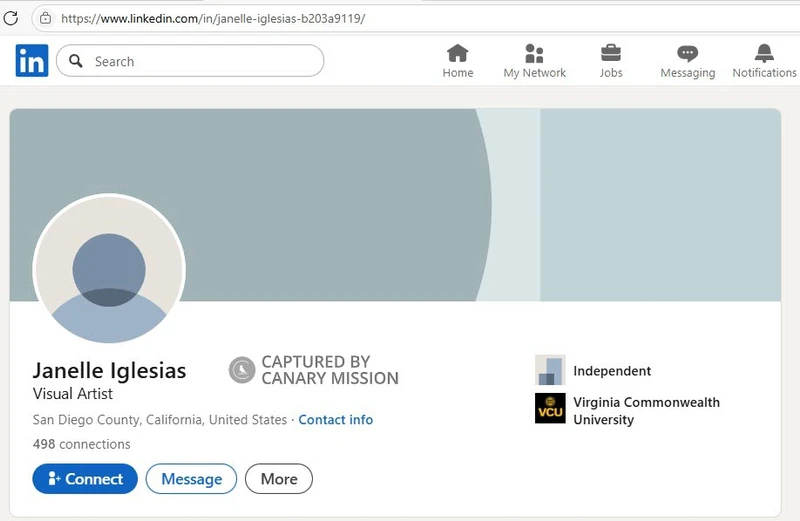Viewport: 800px width, 521px height.
Task: Open Notifications bell in navigation bar
Action: click(764, 61)
